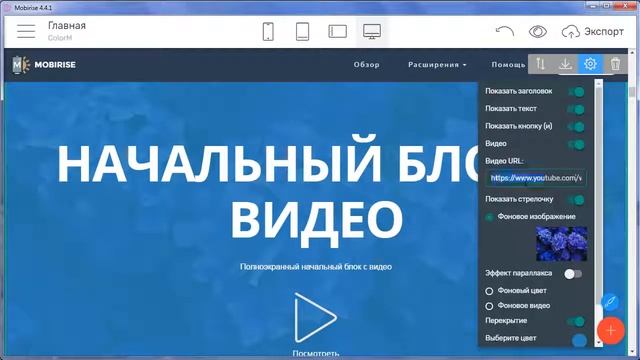Click the play video triangle icon
Screen dimensions: 640x360
316,317
